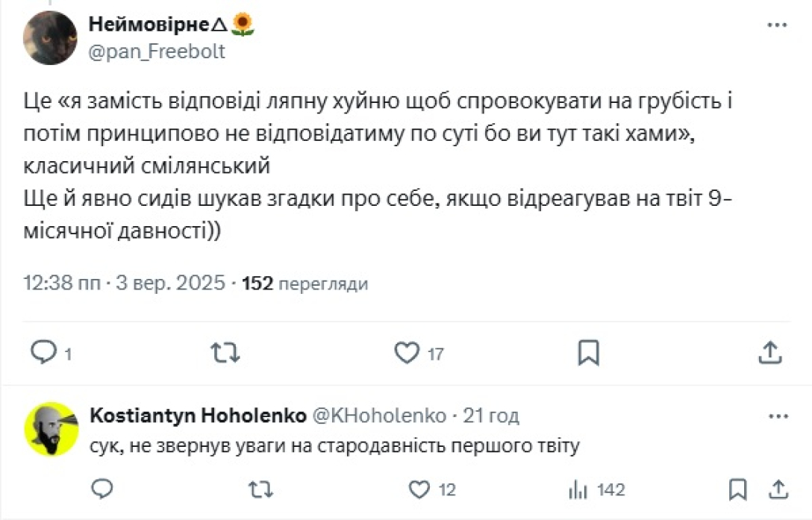Reply to the main tweet by pan_Freebolt
Image resolution: width=812 pixels, height=520 pixels.
[x=44, y=352]
